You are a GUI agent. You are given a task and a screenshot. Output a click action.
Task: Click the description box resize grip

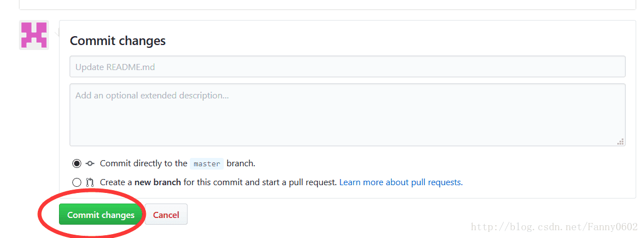(621, 141)
